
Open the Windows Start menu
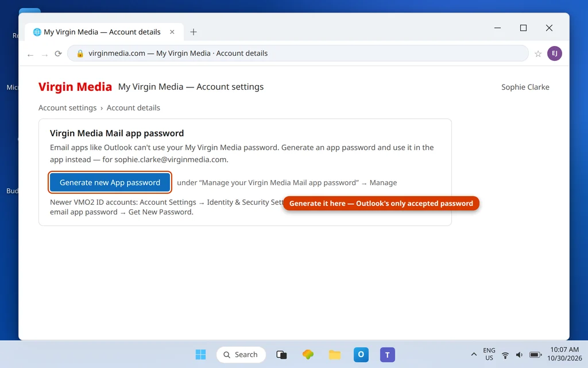coord(200,354)
